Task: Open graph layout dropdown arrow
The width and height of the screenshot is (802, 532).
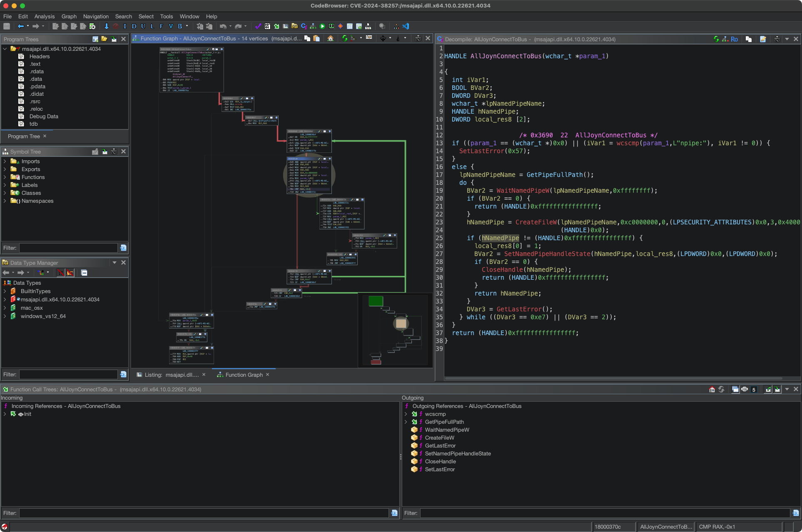Action: [x=361, y=38]
